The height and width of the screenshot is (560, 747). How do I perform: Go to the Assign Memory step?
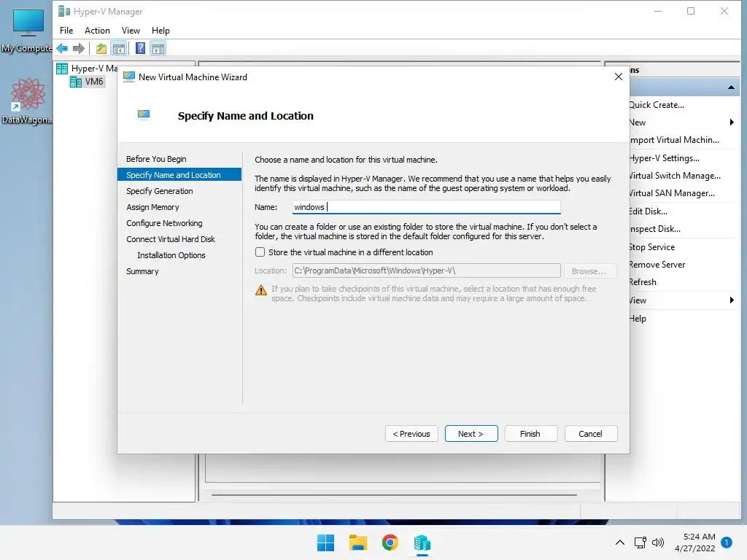(x=153, y=207)
